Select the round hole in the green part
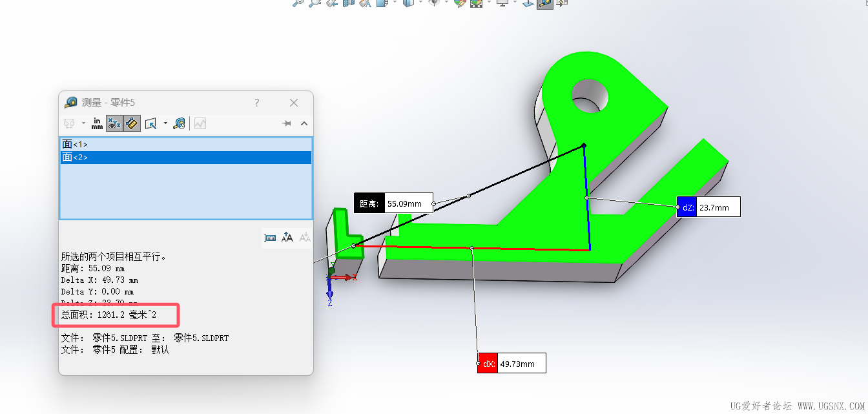Image resolution: width=868 pixels, height=414 pixels. (x=590, y=96)
